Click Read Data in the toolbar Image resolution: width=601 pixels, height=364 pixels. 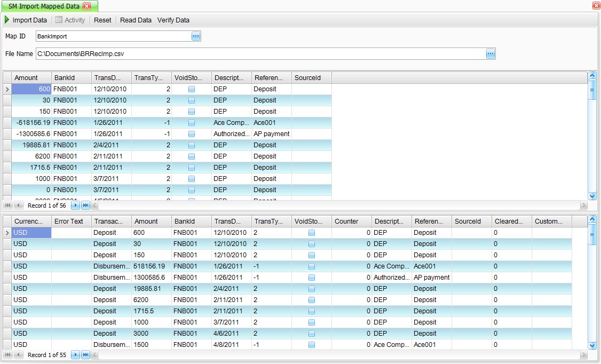pyautogui.click(x=136, y=20)
